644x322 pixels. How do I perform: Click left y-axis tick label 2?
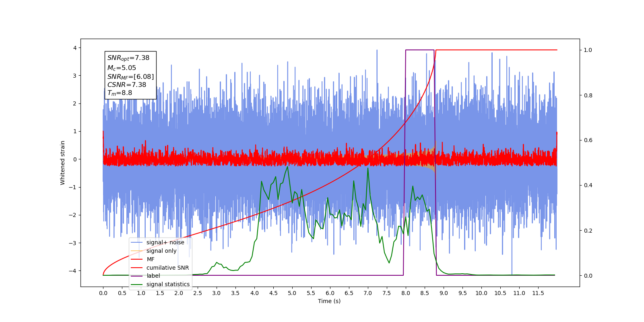[75, 103]
